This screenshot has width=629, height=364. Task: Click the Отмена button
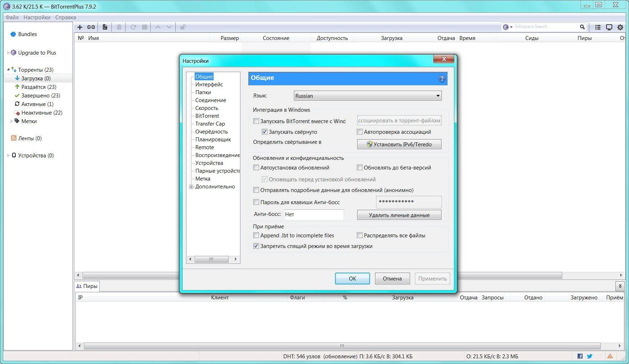coord(392,279)
